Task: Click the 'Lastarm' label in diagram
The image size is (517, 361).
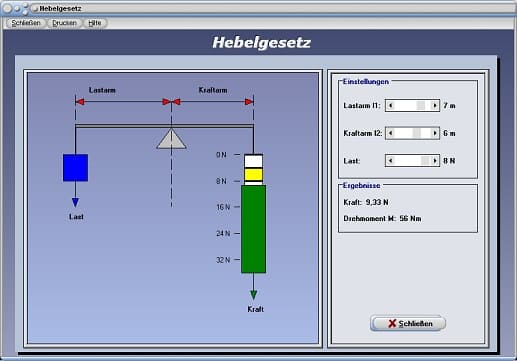Action: 102,90
